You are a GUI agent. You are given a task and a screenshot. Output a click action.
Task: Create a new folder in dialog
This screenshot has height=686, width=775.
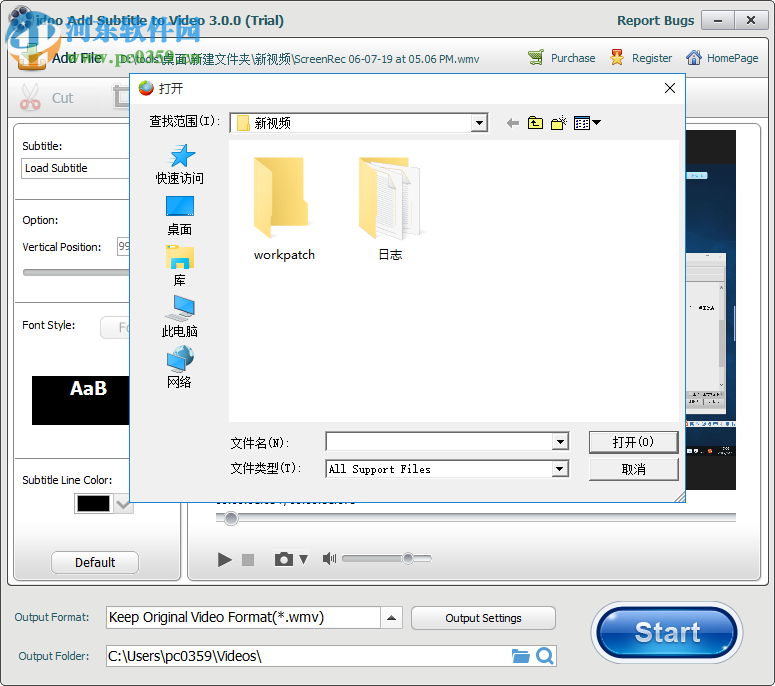click(x=559, y=123)
